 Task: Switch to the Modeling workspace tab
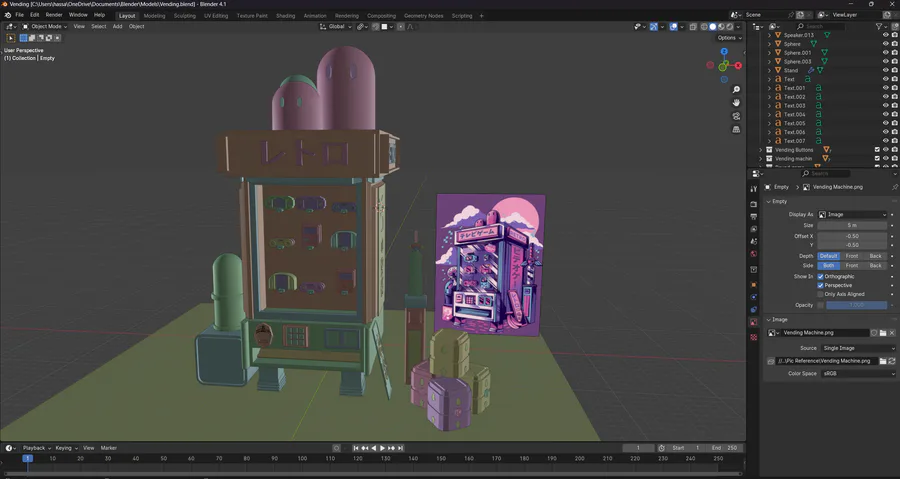coord(154,16)
